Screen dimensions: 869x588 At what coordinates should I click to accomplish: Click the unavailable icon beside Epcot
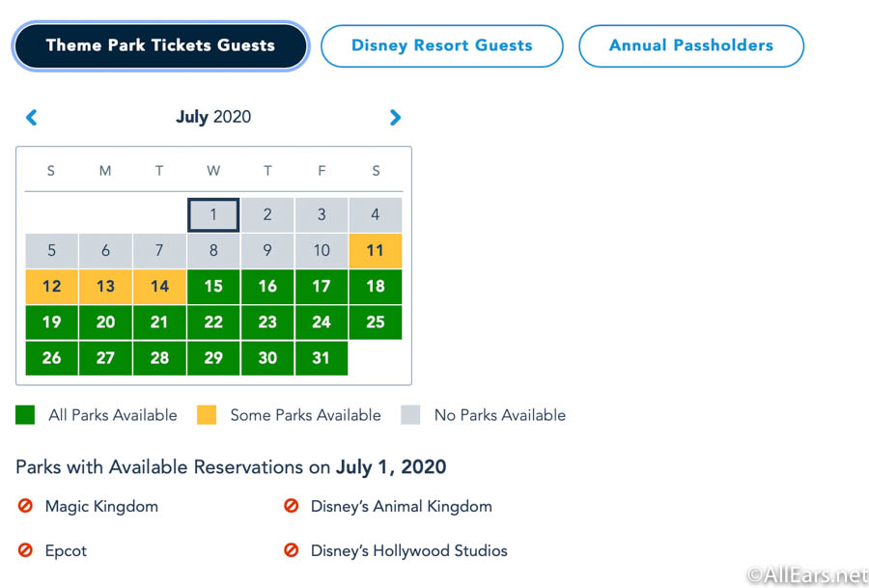tap(25, 549)
